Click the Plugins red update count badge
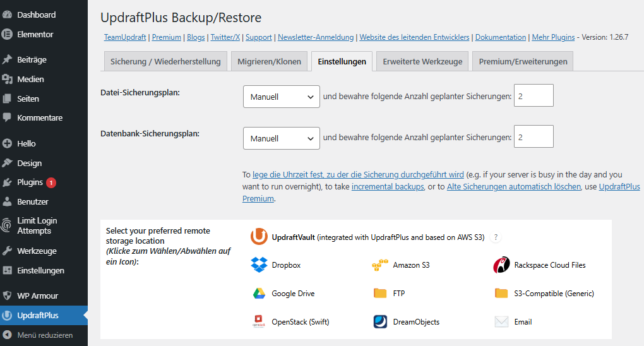This screenshot has width=644, height=346. pos(51,182)
